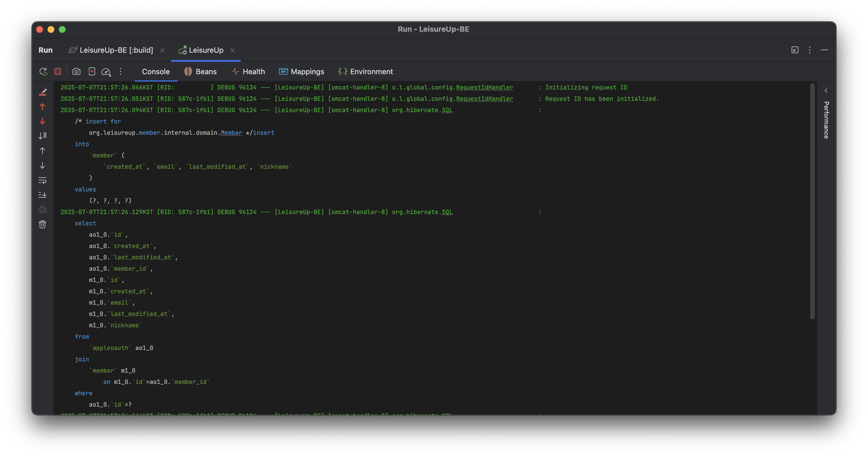Toggle scroll to end of console
This screenshot has height=457, width=868.
(42, 195)
